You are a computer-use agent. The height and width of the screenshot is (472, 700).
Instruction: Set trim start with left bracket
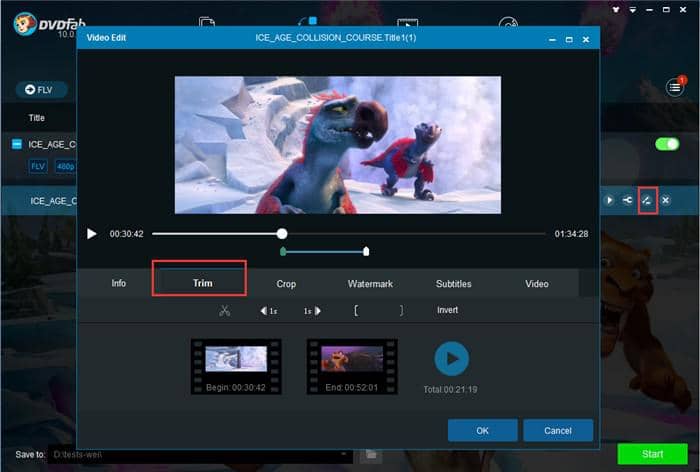[356, 310]
